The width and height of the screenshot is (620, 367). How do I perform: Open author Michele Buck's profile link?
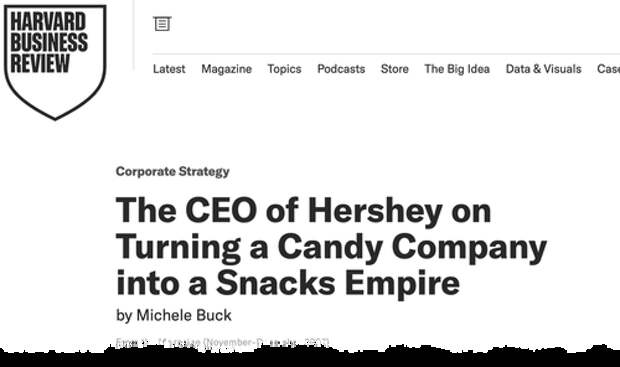(x=184, y=315)
